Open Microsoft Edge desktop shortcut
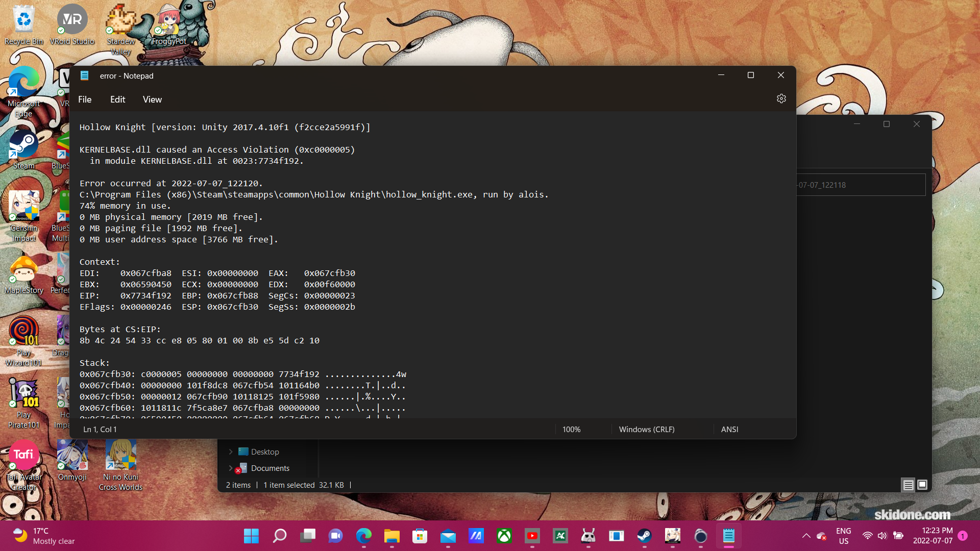Viewport: 980px width, 551px height. (23, 92)
